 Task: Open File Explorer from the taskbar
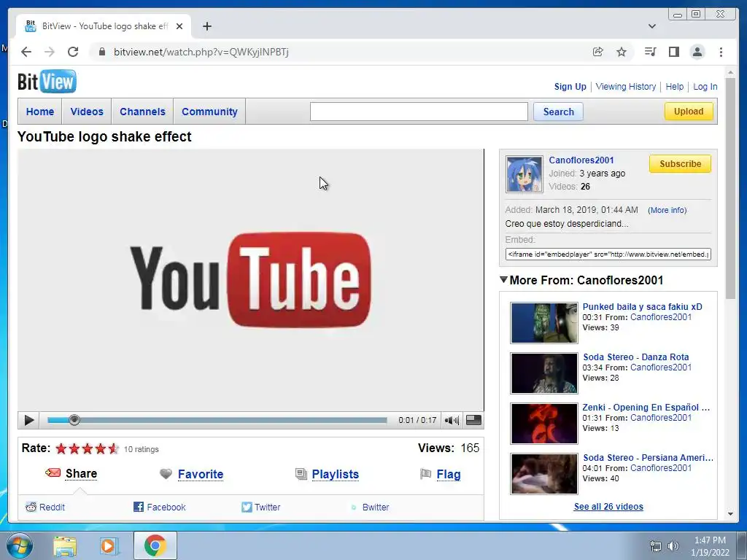(65, 546)
